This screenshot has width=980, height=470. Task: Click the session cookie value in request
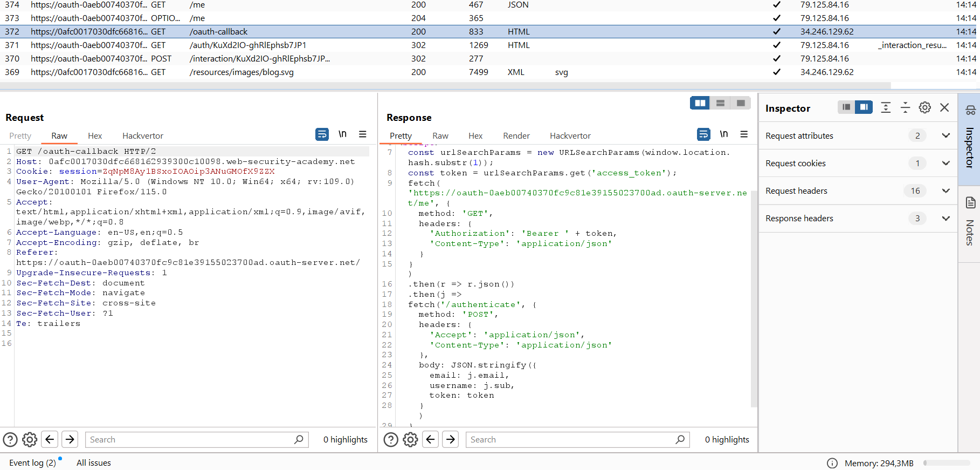coord(189,171)
